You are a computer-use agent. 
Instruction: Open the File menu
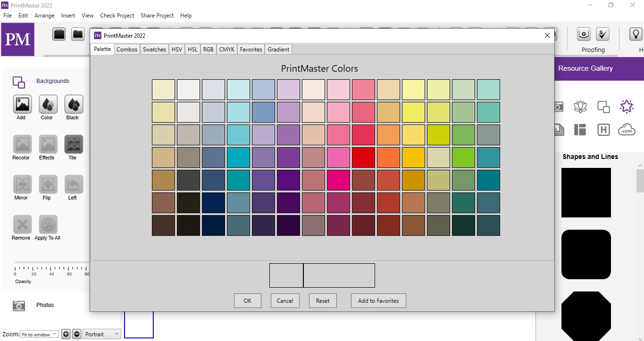8,16
